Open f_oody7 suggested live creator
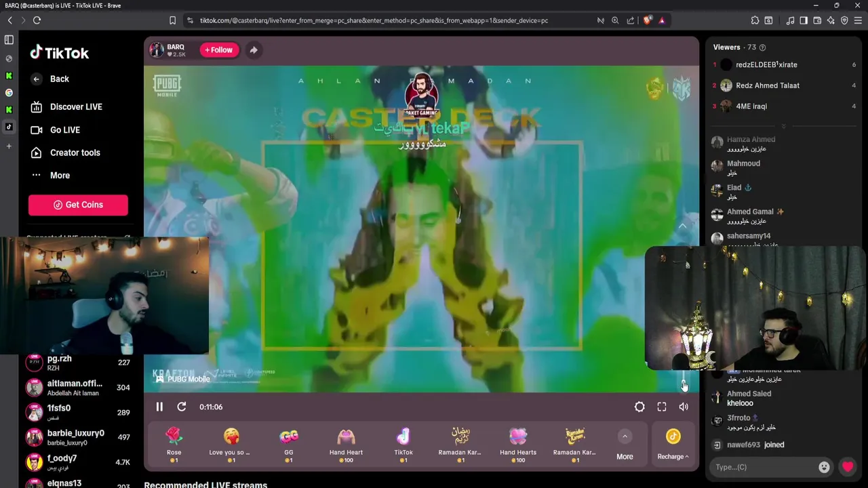This screenshot has height=488, width=868. (78, 462)
